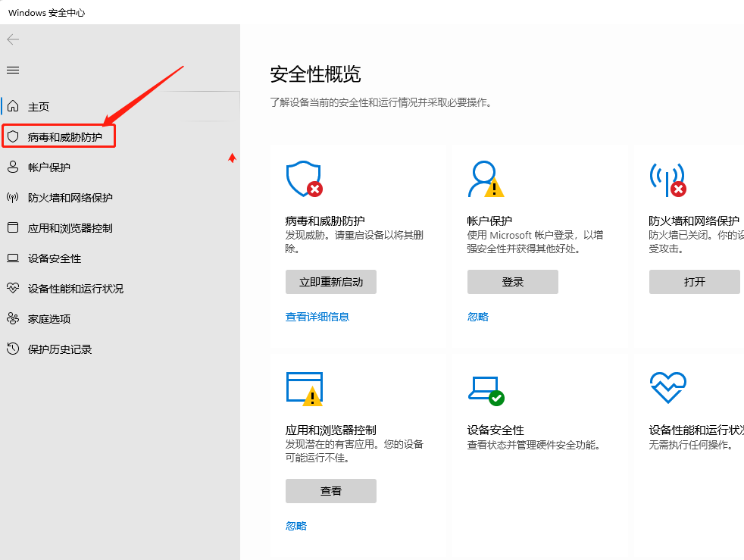Click the app browser window warning icon
The image size is (744, 560).
(304, 389)
